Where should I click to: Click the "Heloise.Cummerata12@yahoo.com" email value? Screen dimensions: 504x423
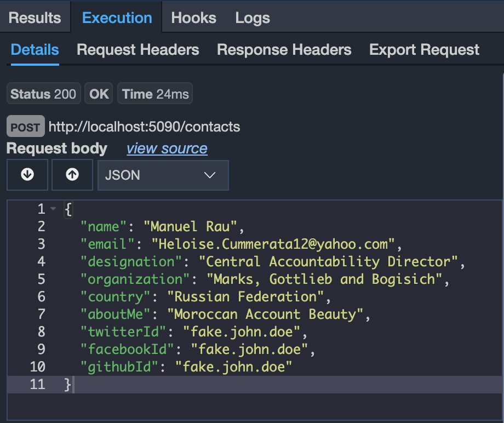pyautogui.click(x=273, y=244)
